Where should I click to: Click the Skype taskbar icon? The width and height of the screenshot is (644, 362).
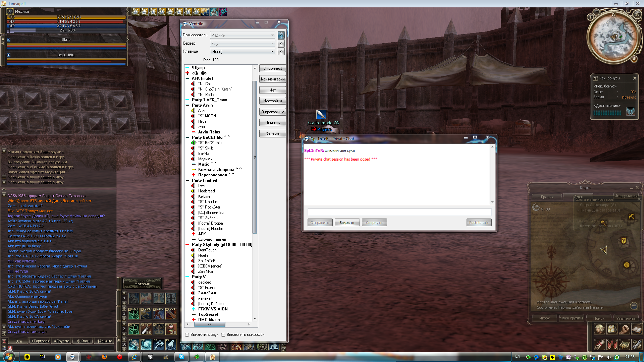tap(181, 357)
